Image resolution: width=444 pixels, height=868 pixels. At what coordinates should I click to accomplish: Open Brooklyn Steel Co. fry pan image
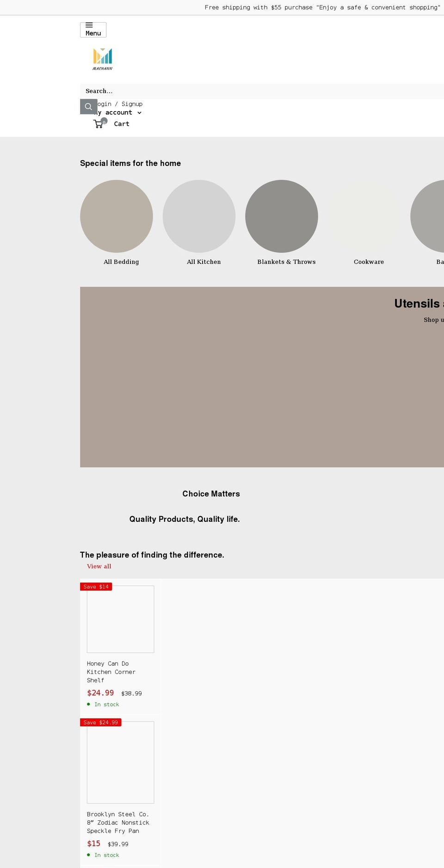point(120,762)
